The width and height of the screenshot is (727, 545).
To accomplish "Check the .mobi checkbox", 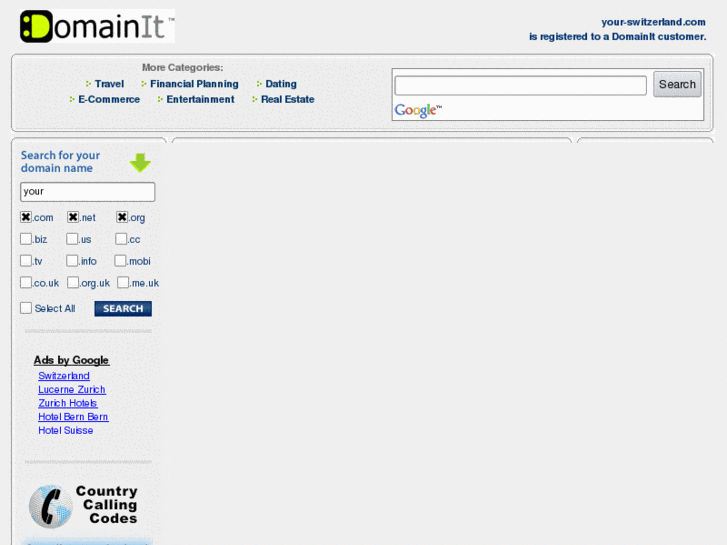I will (120, 261).
